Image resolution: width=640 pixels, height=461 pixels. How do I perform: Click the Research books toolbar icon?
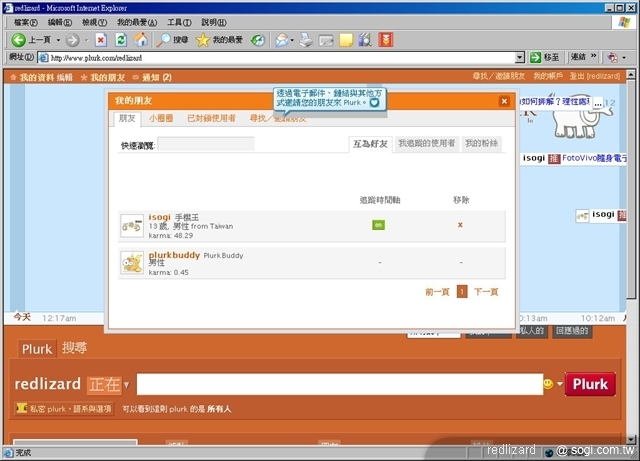tap(365, 40)
